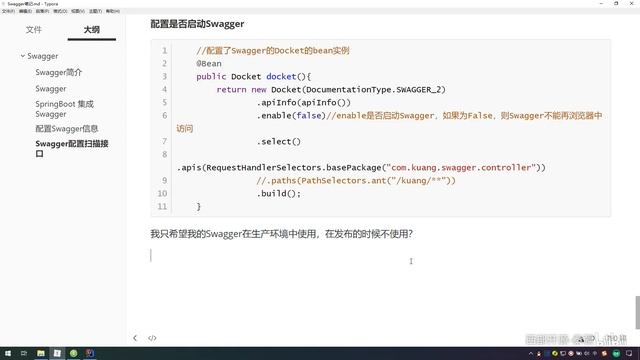This screenshot has height=360, width=640.
Task: Click the 配置是否启动Swagger heading
Action: pos(197,24)
